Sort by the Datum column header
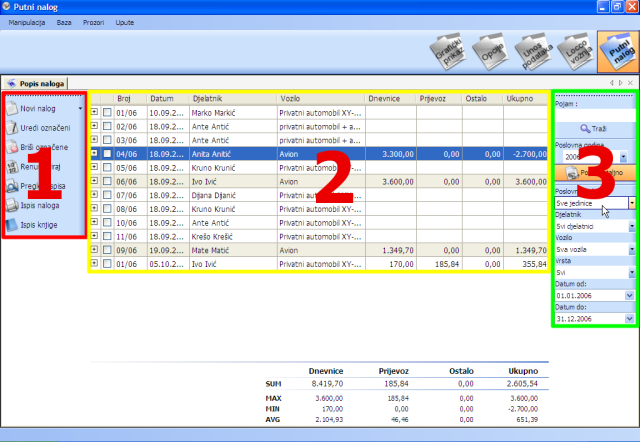 point(168,99)
